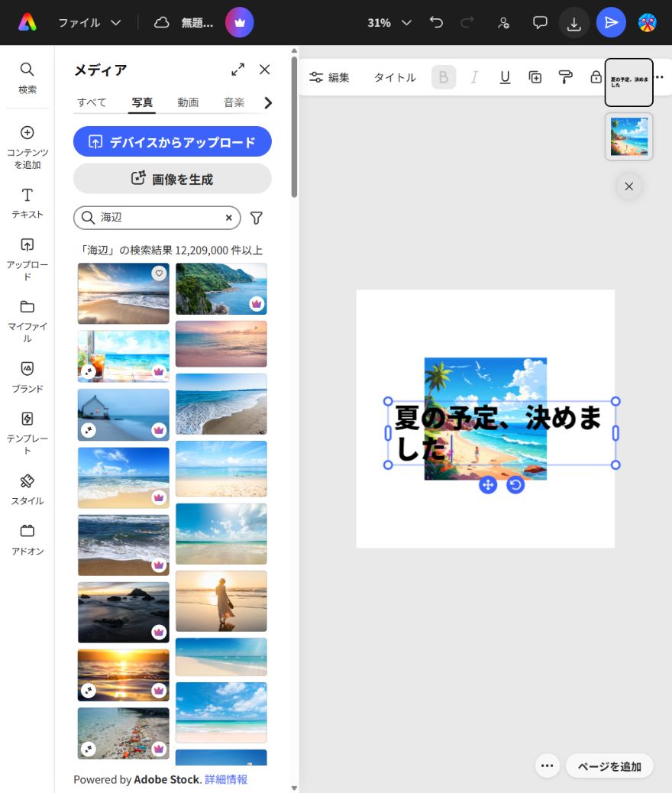The width and height of the screenshot is (672, 793).
Task: Select the white house by sea photo
Action: [124, 415]
